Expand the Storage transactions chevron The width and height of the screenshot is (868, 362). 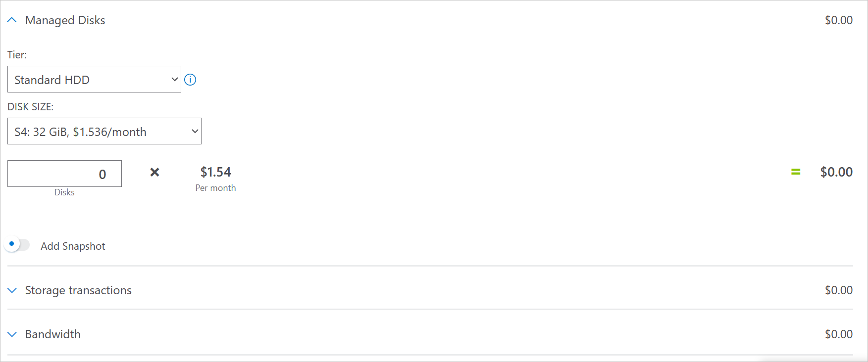point(12,290)
